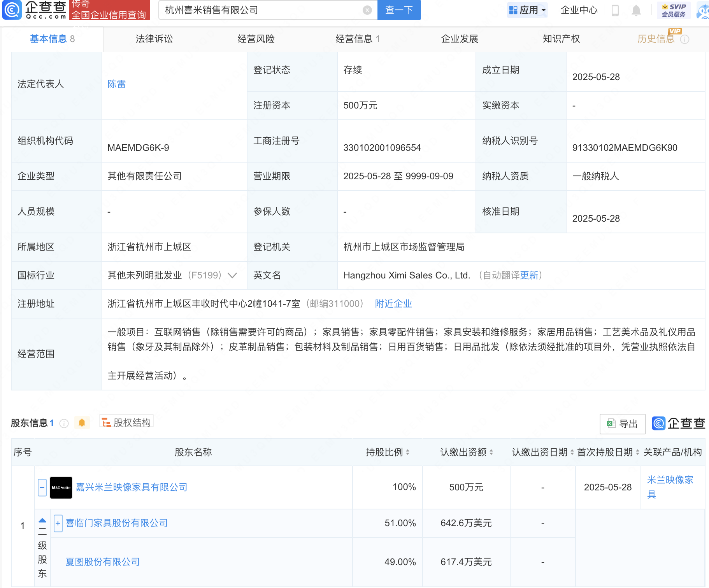Open 附近企业 near the registered address
Image resolution: width=709 pixels, height=588 pixels.
[x=393, y=304]
